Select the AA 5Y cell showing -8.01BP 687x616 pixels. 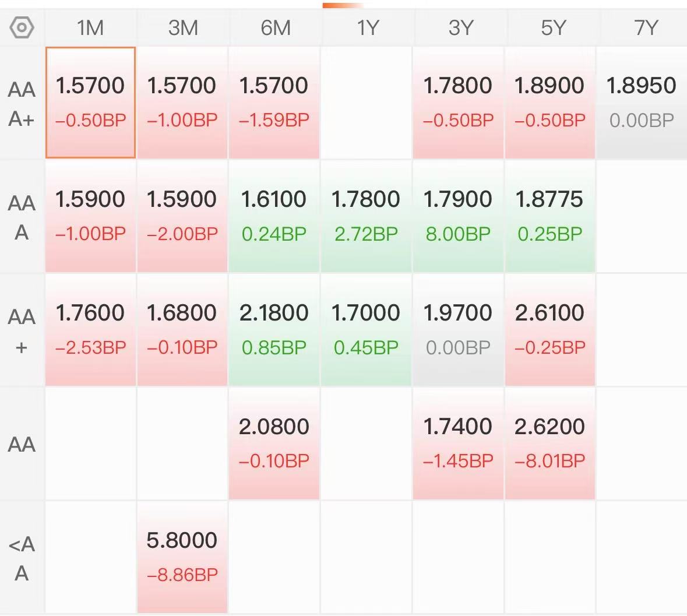click(x=550, y=443)
